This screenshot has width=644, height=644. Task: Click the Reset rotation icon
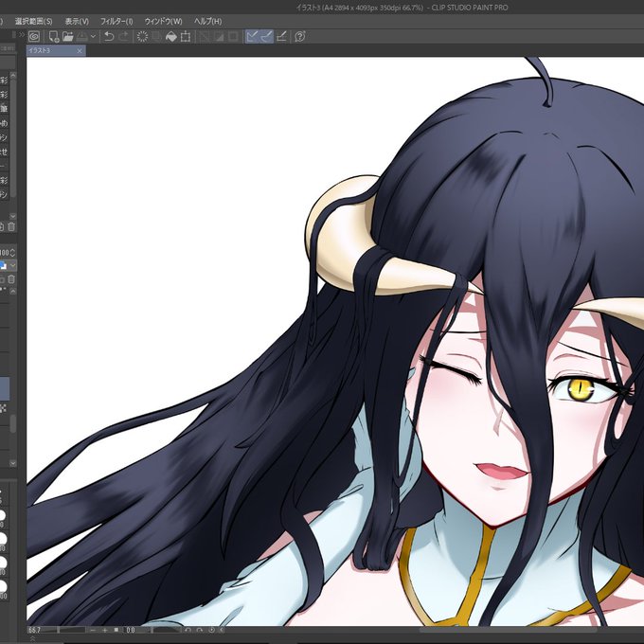(212, 630)
